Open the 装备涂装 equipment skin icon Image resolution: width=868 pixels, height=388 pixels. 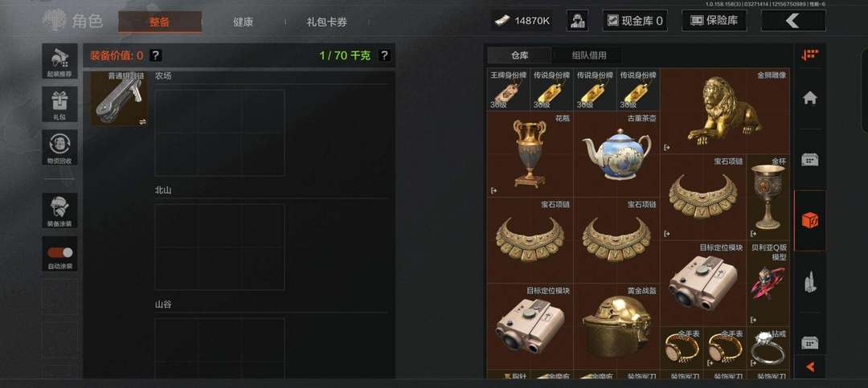tap(59, 210)
